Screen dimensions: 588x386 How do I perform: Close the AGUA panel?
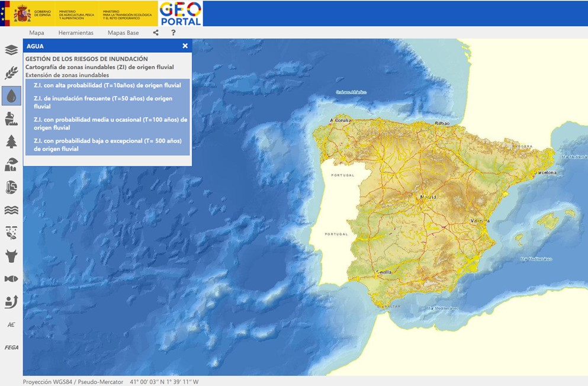185,46
